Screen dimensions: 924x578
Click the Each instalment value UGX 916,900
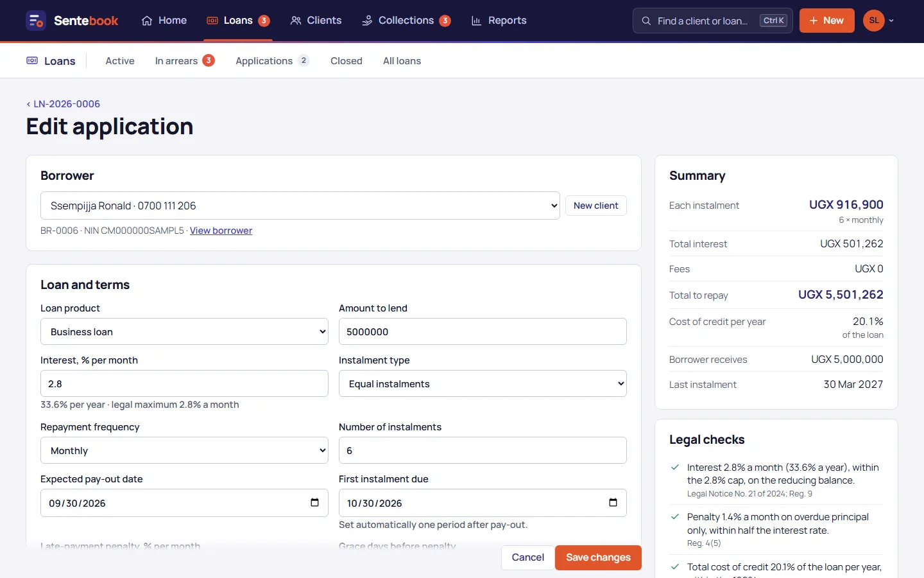point(846,205)
